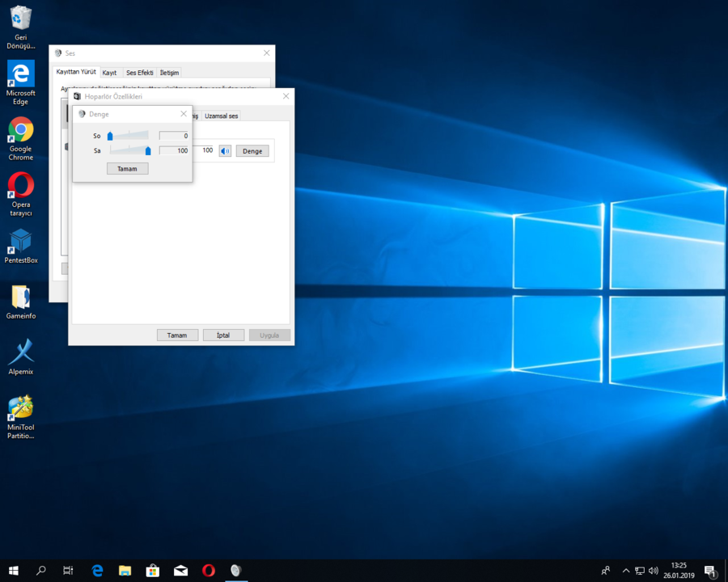Switch to the Uzamsal ses tab
The height and width of the screenshot is (582, 728).
(221, 116)
